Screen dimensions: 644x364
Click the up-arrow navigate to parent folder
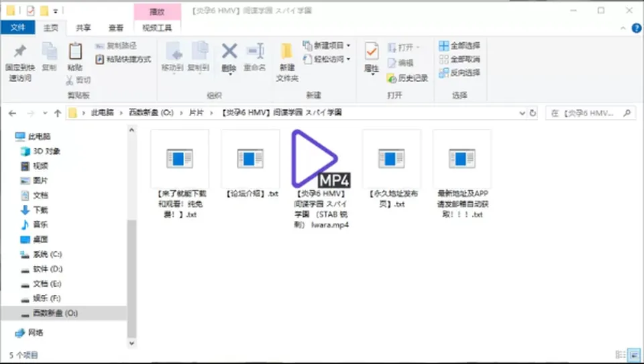click(58, 113)
